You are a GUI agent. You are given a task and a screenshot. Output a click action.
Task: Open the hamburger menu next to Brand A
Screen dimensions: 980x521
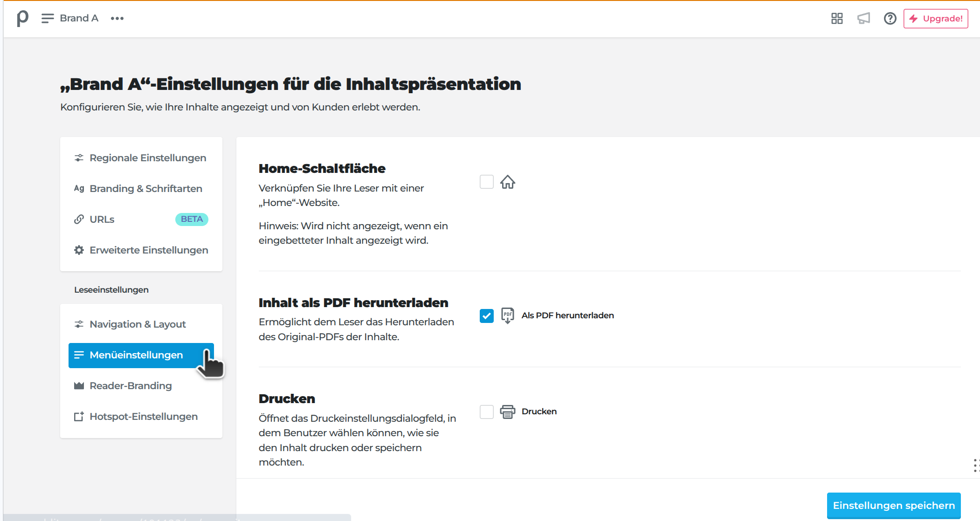(x=47, y=19)
